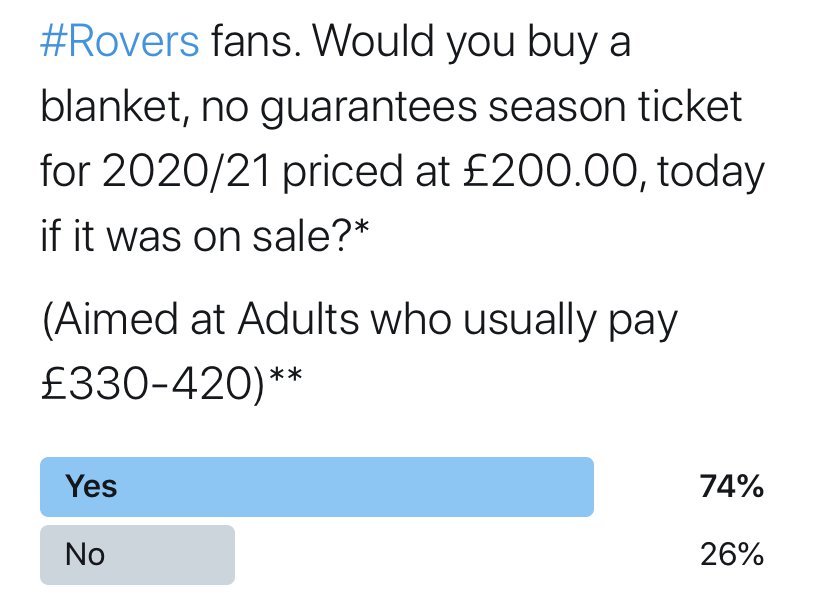Click the £200.00 price text

550,172
